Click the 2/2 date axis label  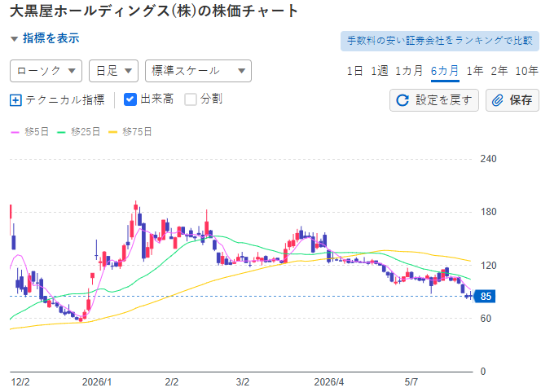point(171,382)
